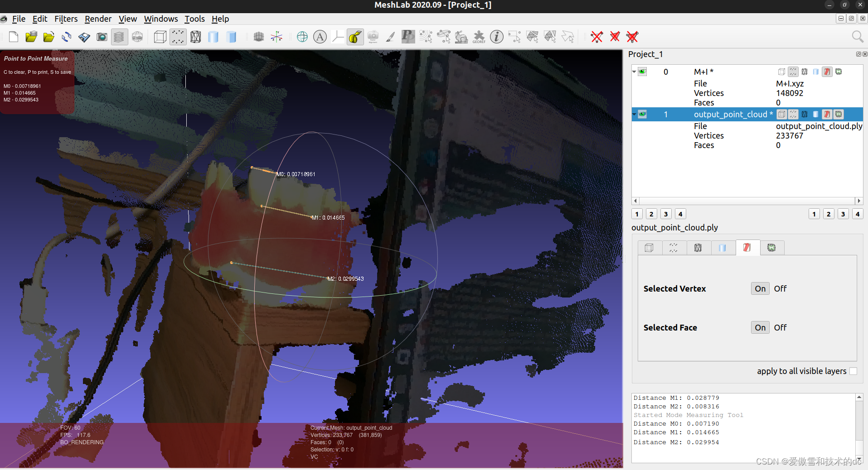Hide the M+I layer eye icon

pos(642,72)
